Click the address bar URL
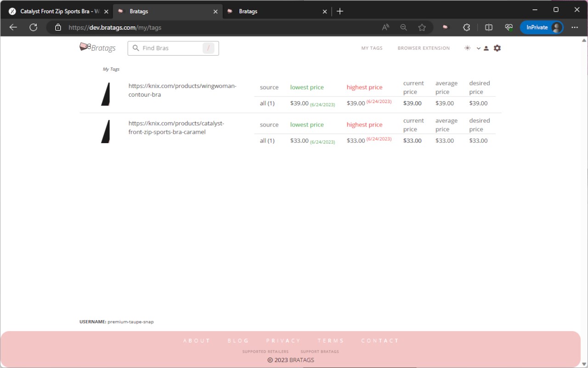The image size is (588, 368). [115, 28]
